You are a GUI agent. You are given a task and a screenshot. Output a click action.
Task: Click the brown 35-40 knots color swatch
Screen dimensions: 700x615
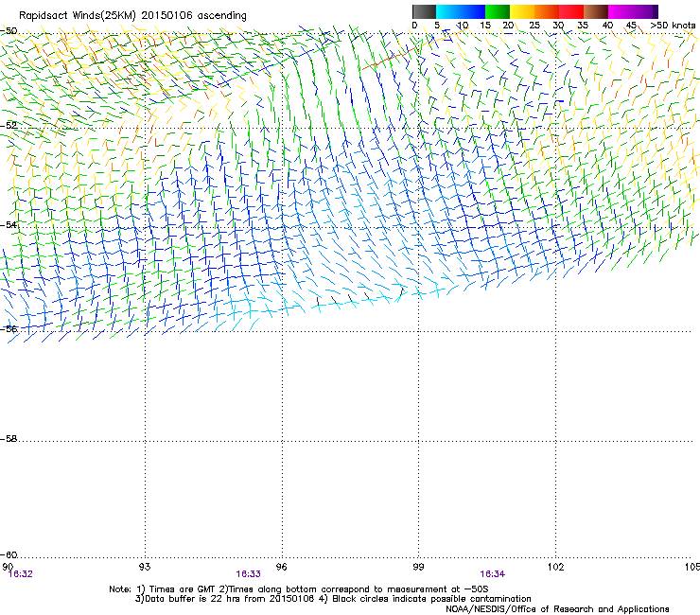click(596, 11)
